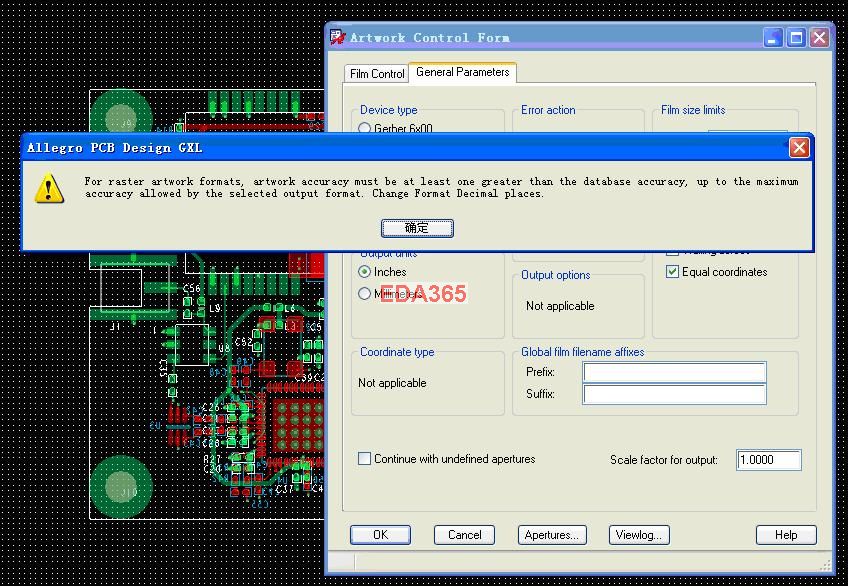Click the Scale factor for output field
Viewport: 848px width, 586px height.
[768, 460]
